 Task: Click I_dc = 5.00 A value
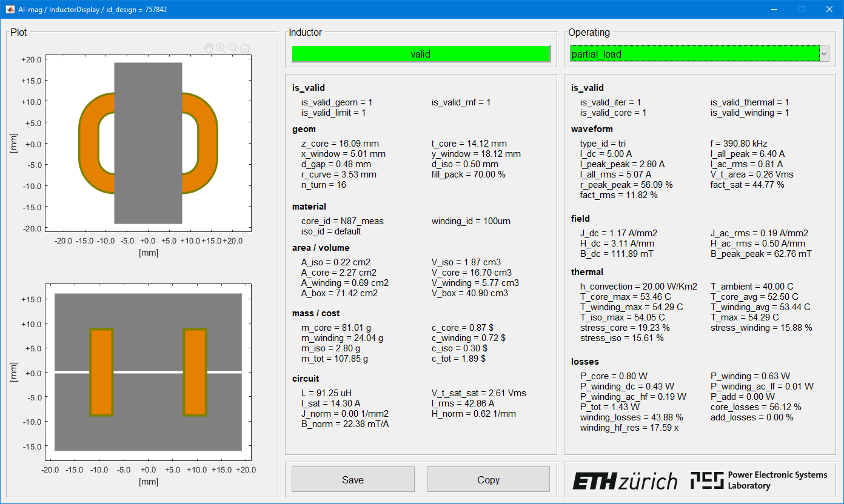tap(606, 154)
